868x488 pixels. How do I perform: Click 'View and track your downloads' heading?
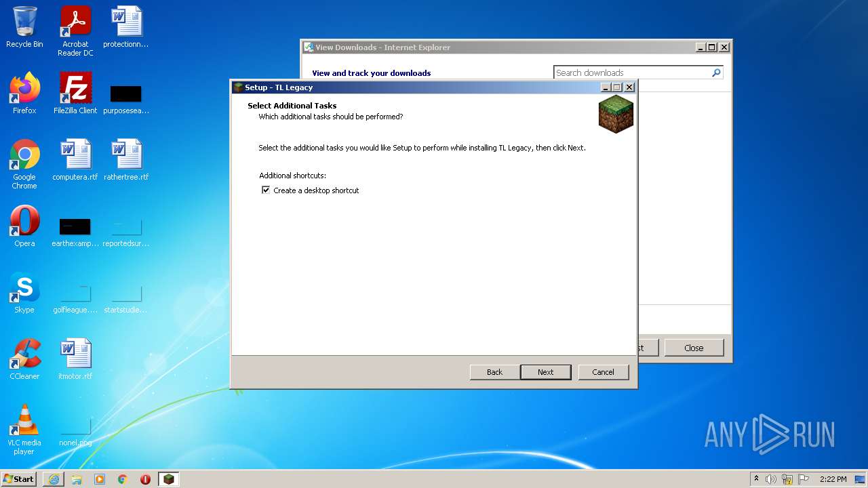tap(372, 73)
